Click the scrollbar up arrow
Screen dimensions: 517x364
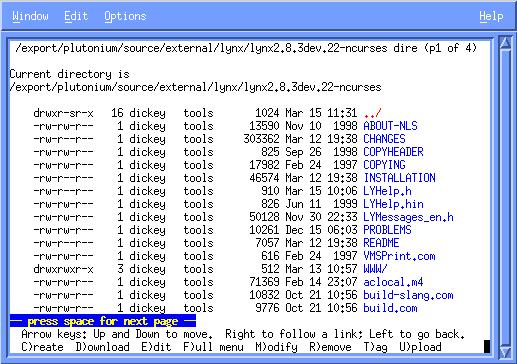506,43
